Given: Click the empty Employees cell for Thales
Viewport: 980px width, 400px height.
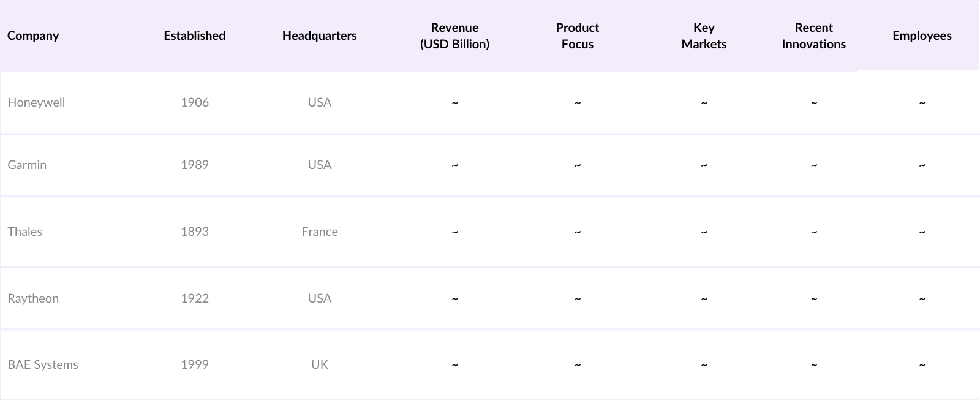Looking at the screenshot, I should (x=922, y=232).
